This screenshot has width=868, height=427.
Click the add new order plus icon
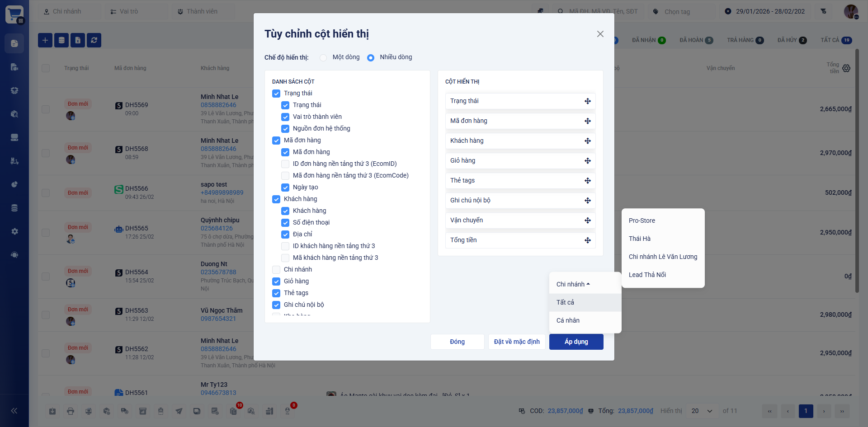45,40
